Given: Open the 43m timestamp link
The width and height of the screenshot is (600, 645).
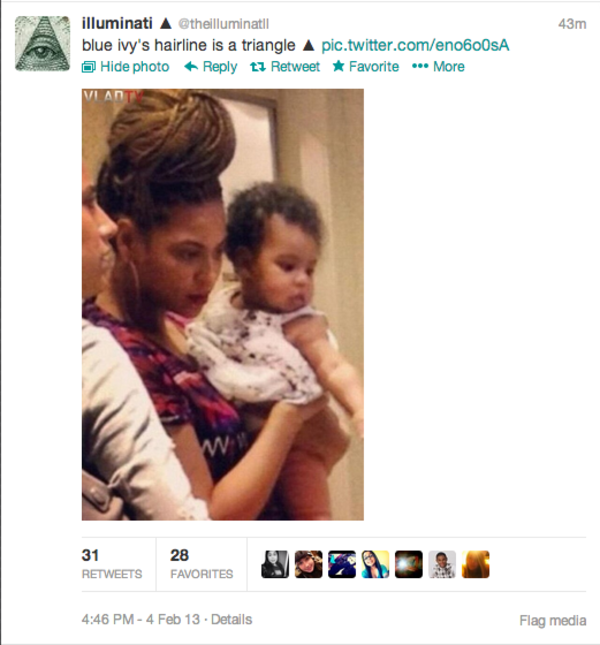Looking at the screenshot, I should point(572,24).
